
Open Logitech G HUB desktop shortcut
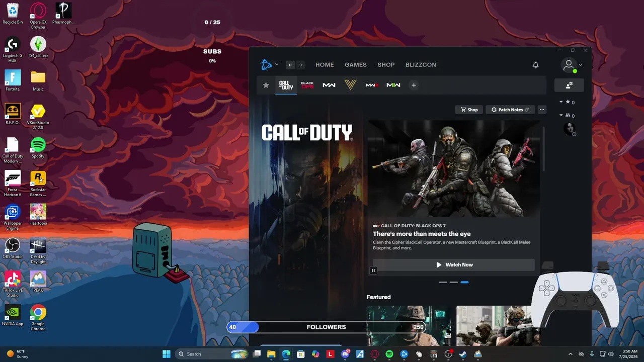pos(13,49)
